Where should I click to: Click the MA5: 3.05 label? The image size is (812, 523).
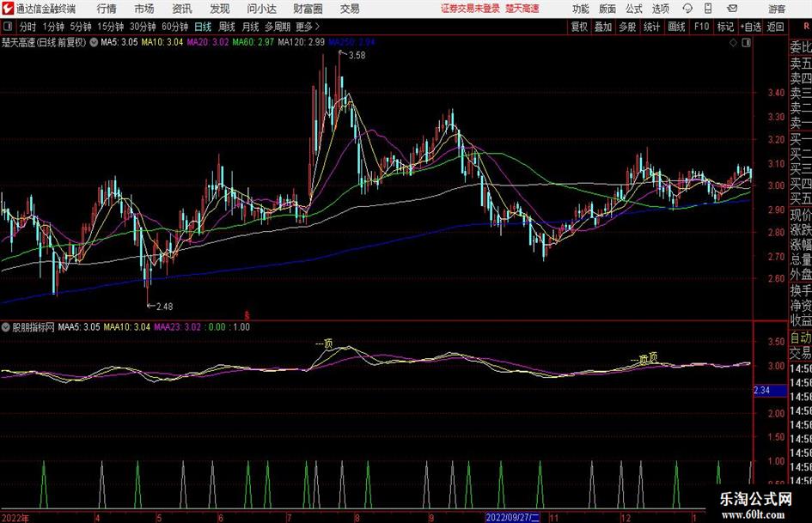click(119, 42)
